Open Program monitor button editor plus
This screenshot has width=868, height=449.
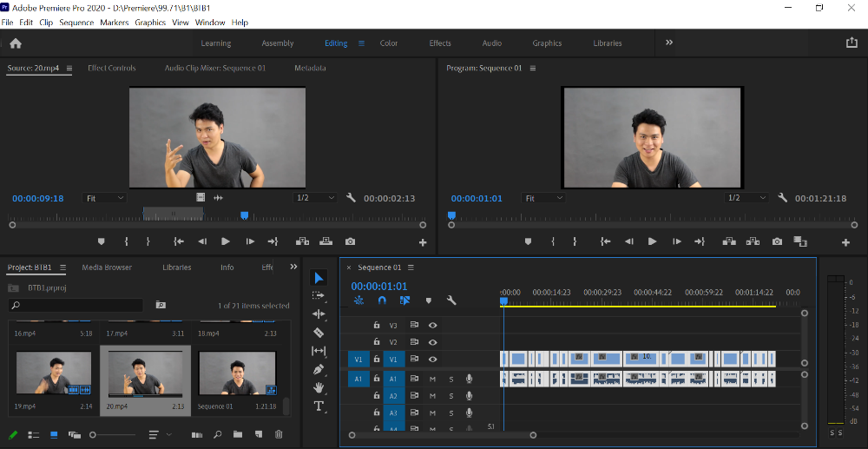click(845, 242)
